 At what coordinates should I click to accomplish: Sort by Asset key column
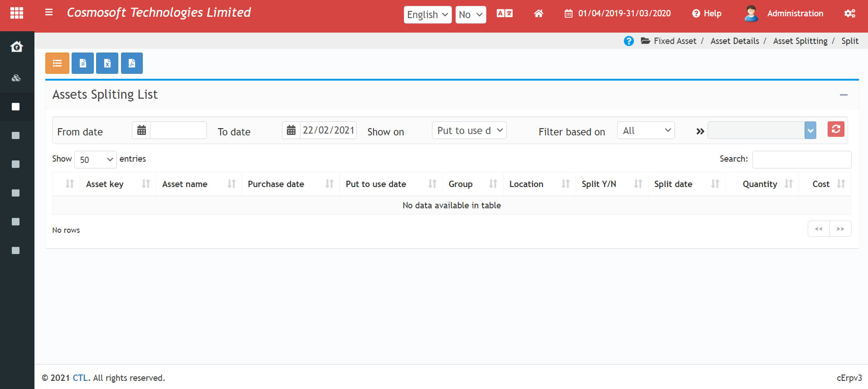click(x=118, y=184)
